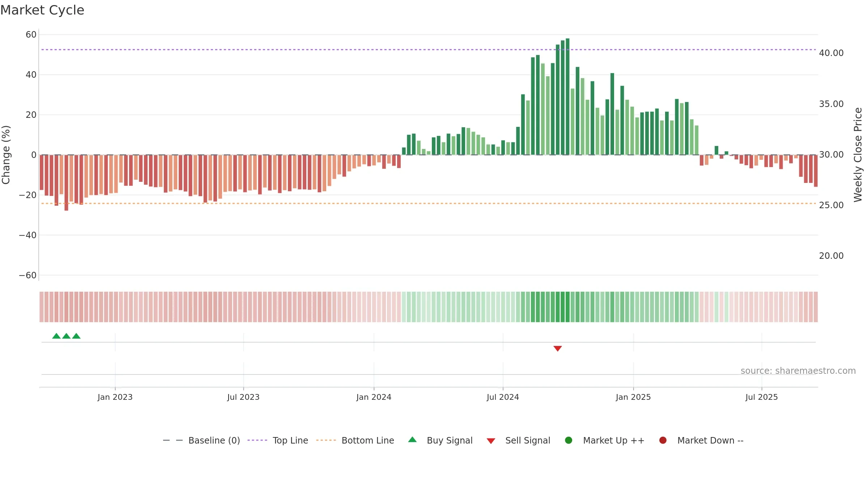Click the Jul 2024 axis label
The width and height of the screenshot is (868, 488).
coord(503,397)
